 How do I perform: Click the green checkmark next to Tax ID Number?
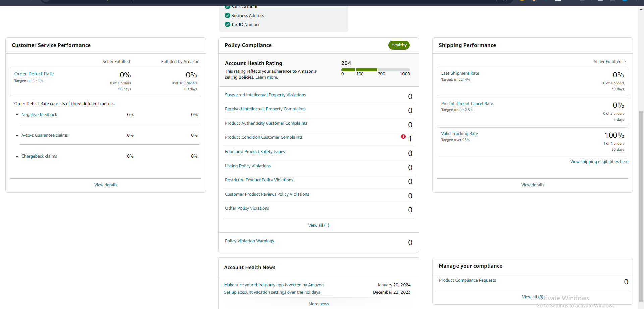pos(227,24)
